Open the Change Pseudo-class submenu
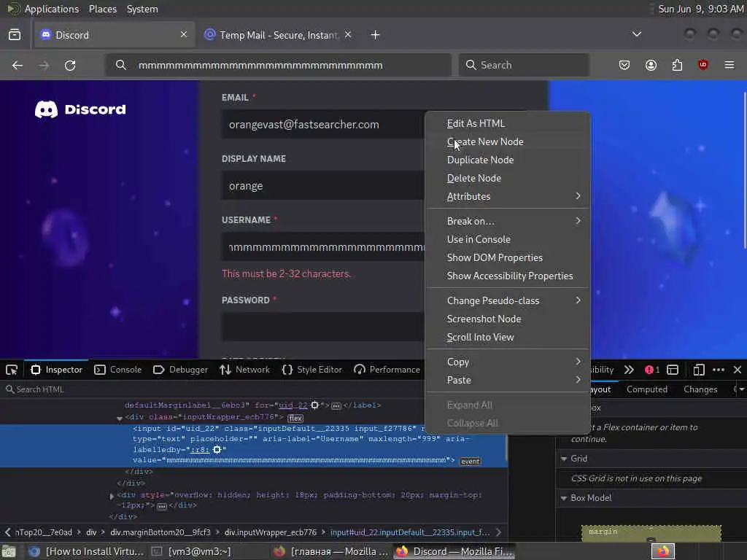747x560 pixels. (x=508, y=300)
